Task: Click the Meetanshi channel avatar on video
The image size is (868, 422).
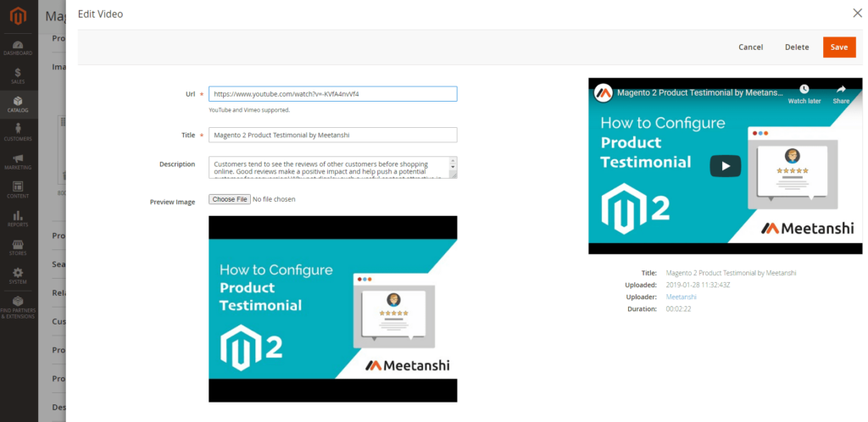Action: (603, 92)
